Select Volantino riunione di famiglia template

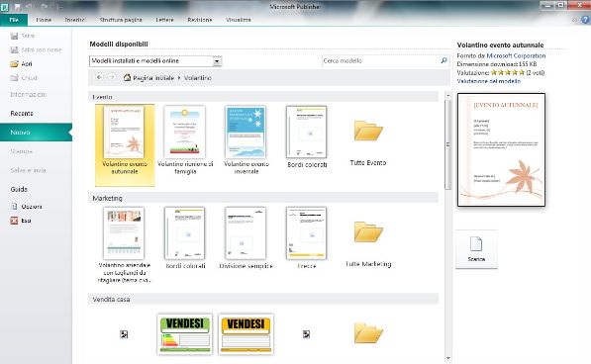[x=185, y=140]
